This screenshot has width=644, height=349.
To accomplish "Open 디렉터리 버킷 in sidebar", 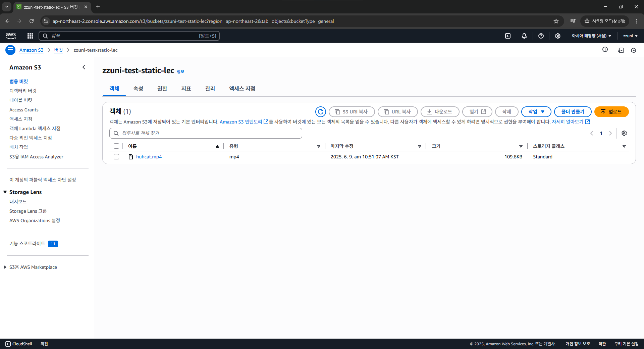I will click(23, 91).
